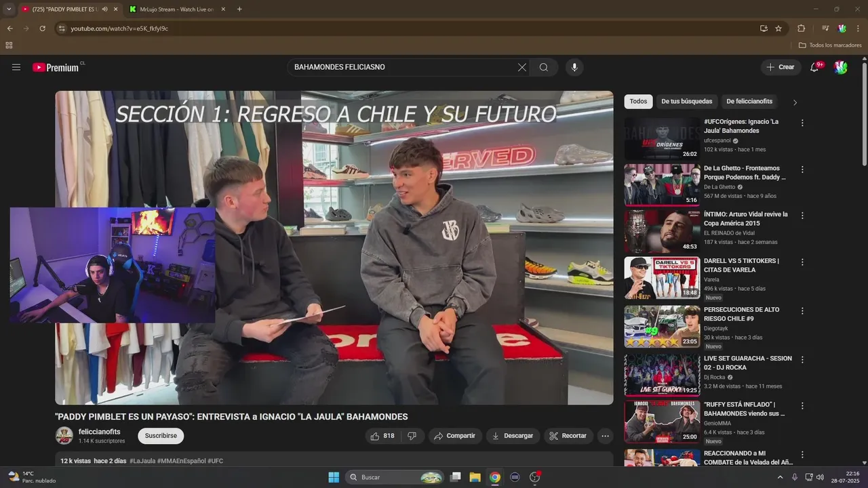Screen dimensions: 868x488
Task: Open YouTube notifications bell
Action: point(814,67)
